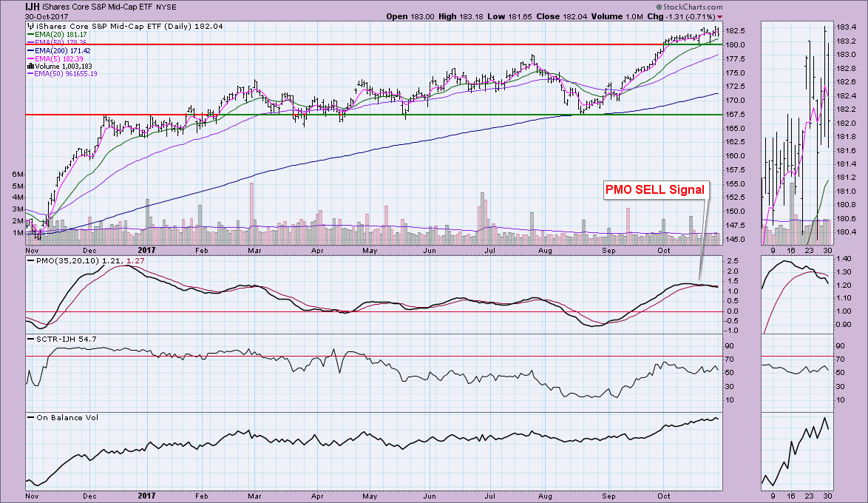The height and width of the screenshot is (503, 868).
Task: Click the Close 182.04 value
Action: (562, 16)
